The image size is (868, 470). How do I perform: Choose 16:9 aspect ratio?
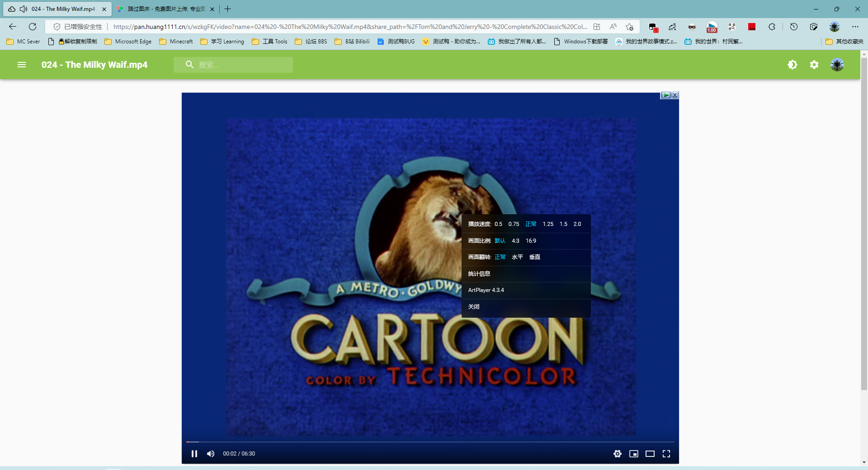tap(531, 241)
